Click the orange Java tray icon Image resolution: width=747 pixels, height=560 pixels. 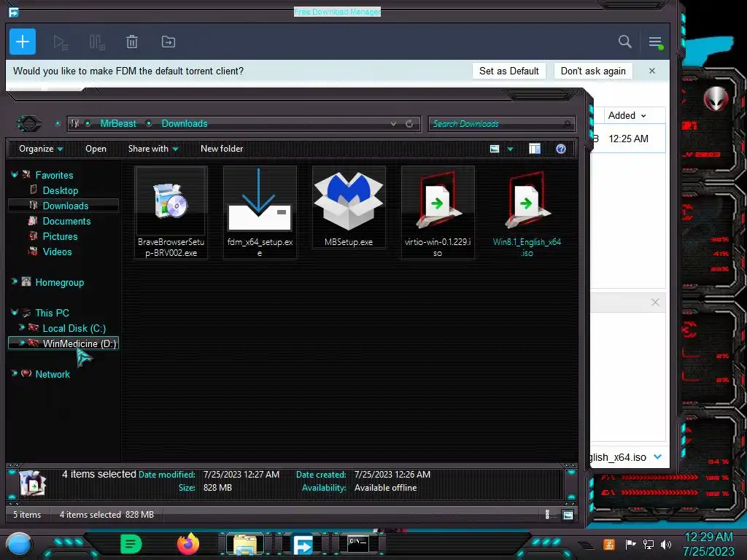coord(609,544)
